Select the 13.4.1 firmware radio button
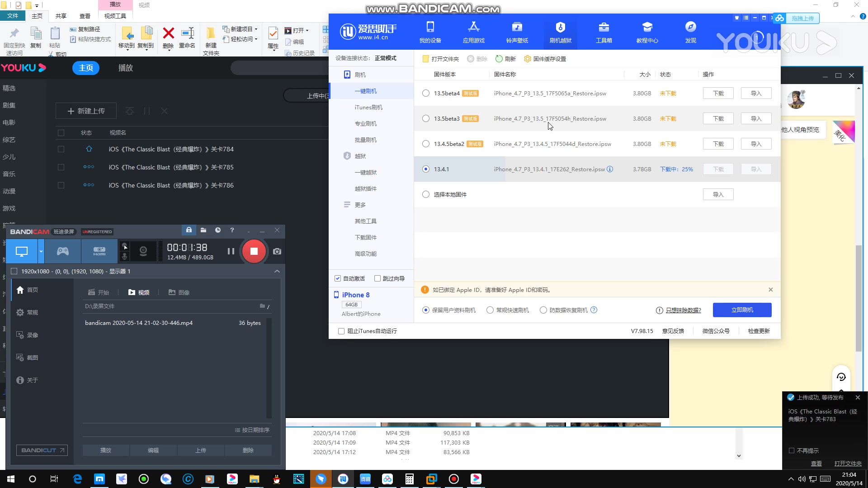This screenshot has height=488, width=868. (x=425, y=169)
